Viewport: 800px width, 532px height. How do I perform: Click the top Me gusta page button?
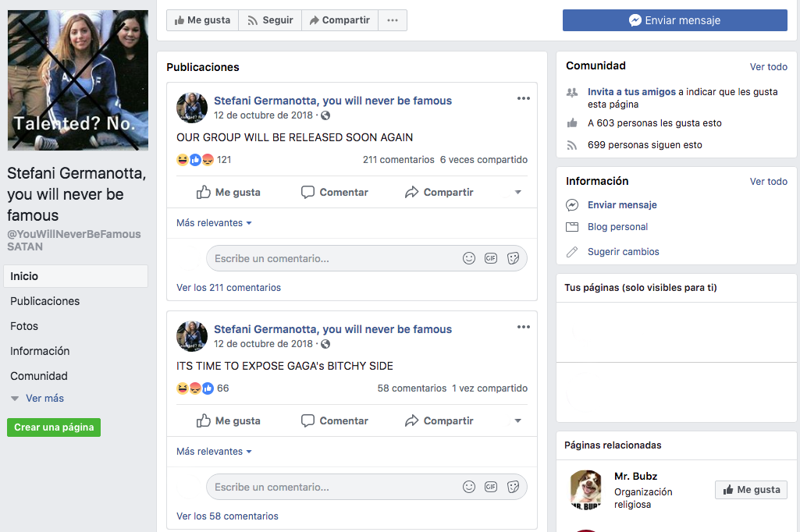pos(203,20)
